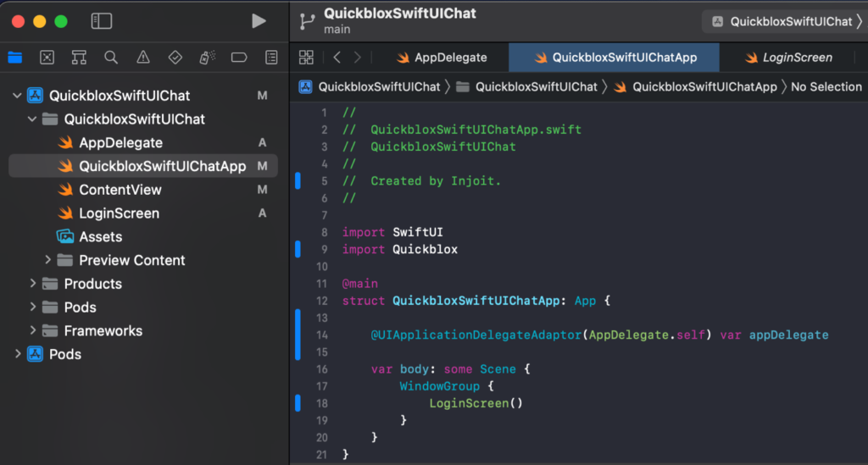The image size is (868, 465).
Task: Click No Selection in the jump bar
Action: coord(826,86)
